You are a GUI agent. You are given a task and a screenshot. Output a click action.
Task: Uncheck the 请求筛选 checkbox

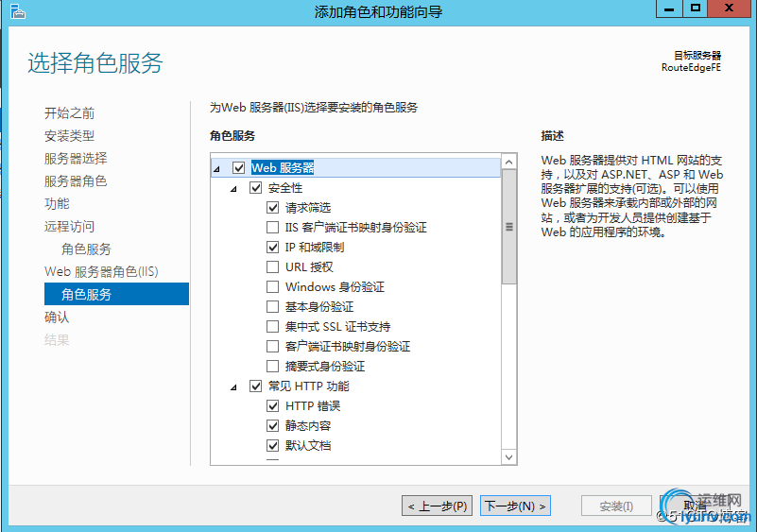click(272, 208)
